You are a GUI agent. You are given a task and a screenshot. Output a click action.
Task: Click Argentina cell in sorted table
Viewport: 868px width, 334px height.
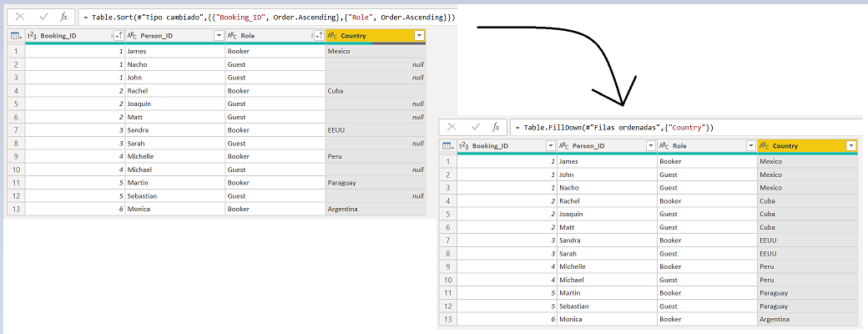click(x=376, y=209)
